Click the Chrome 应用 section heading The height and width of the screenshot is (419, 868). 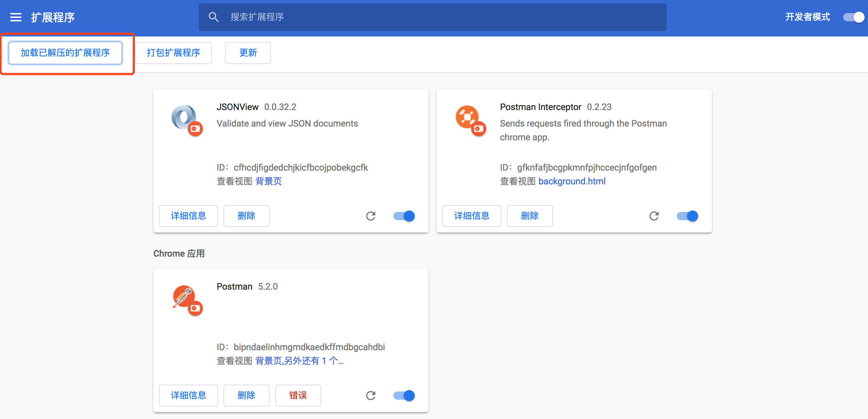coord(179,254)
